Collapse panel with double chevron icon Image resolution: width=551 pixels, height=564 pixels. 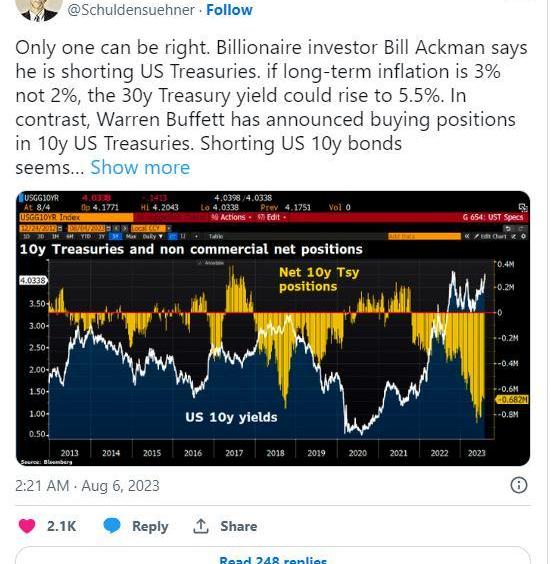click(x=466, y=236)
